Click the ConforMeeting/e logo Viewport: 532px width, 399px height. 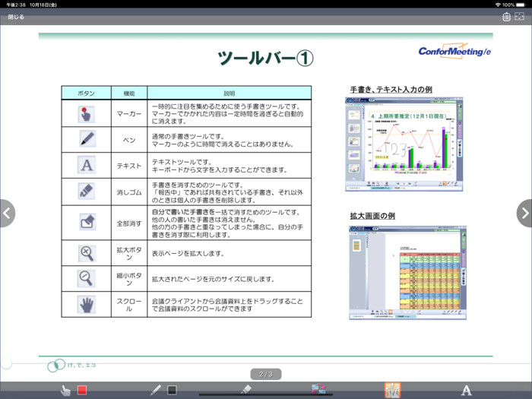click(454, 51)
